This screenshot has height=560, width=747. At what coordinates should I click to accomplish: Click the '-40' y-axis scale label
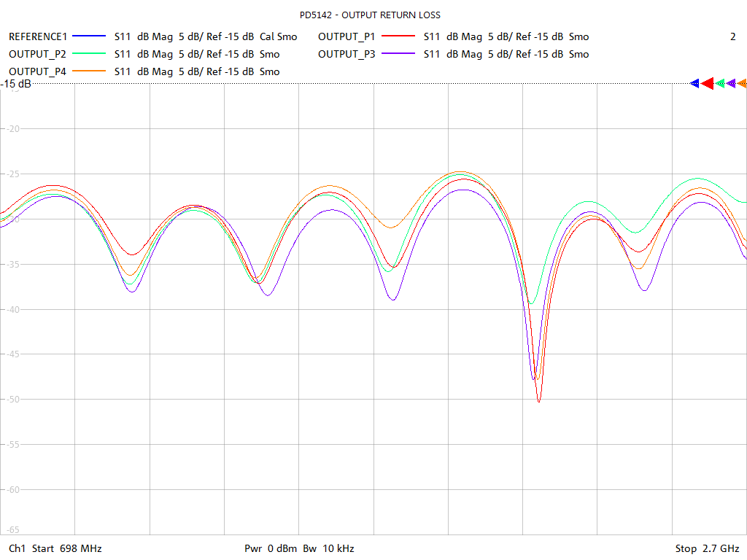coord(13,309)
